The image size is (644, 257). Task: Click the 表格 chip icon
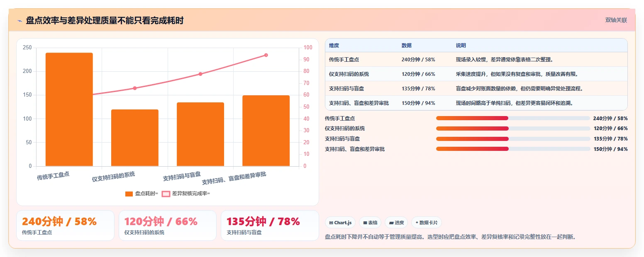click(x=365, y=223)
